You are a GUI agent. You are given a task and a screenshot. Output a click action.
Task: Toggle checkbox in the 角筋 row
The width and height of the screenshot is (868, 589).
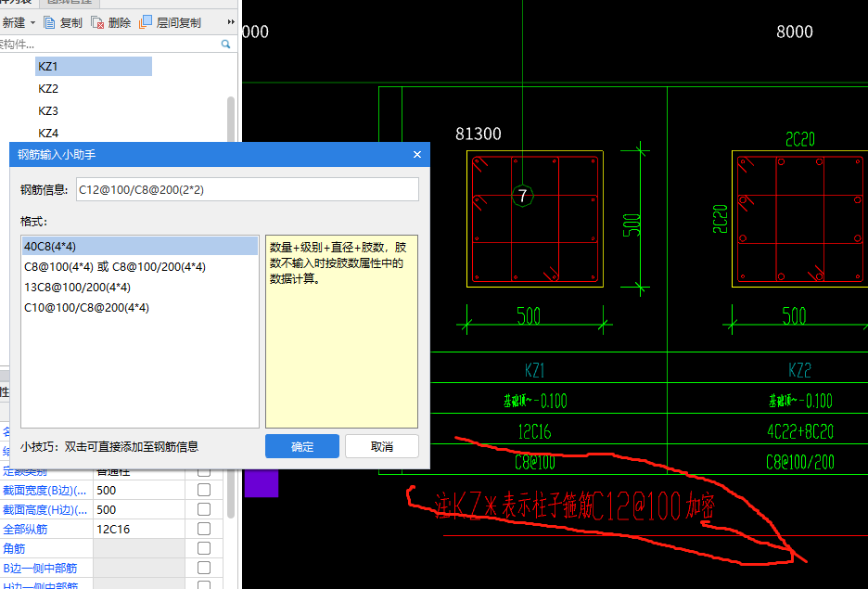pyautogui.click(x=204, y=548)
